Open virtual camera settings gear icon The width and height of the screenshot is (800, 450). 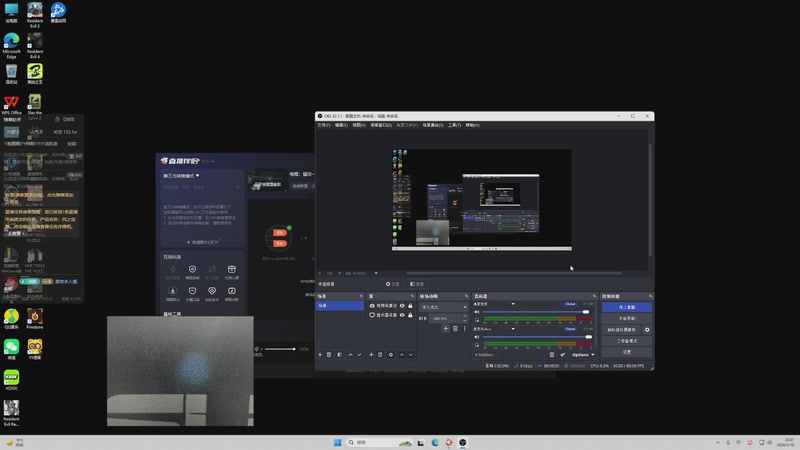pyautogui.click(x=647, y=329)
